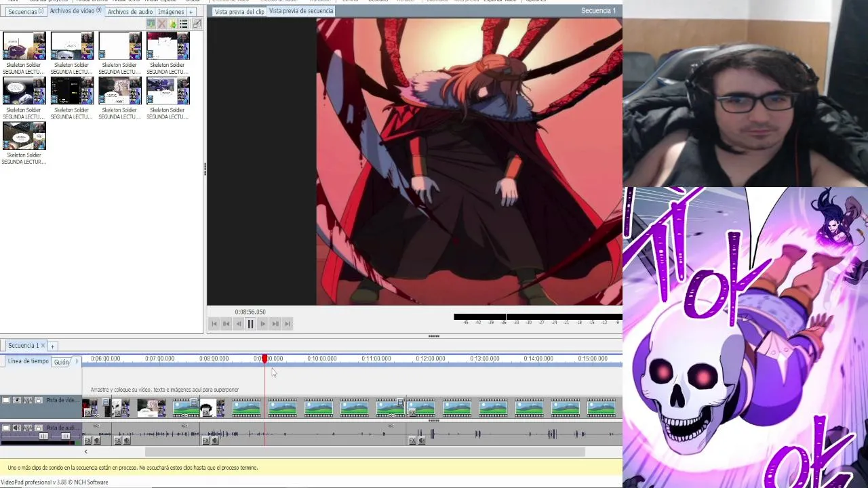Image resolution: width=868 pixels, height=488 pixels.
Task: Undock the media bin panel icon
Action: (197, 24)
